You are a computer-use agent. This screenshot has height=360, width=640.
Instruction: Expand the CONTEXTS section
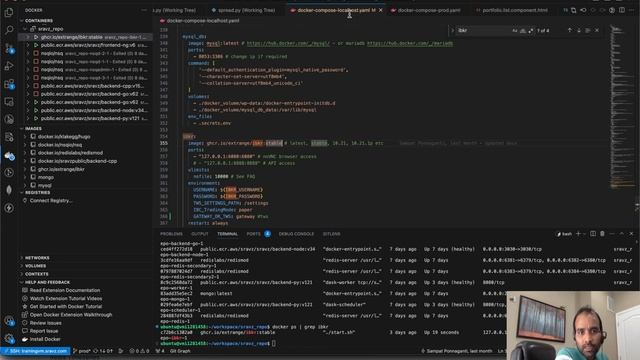click(37, 274)
